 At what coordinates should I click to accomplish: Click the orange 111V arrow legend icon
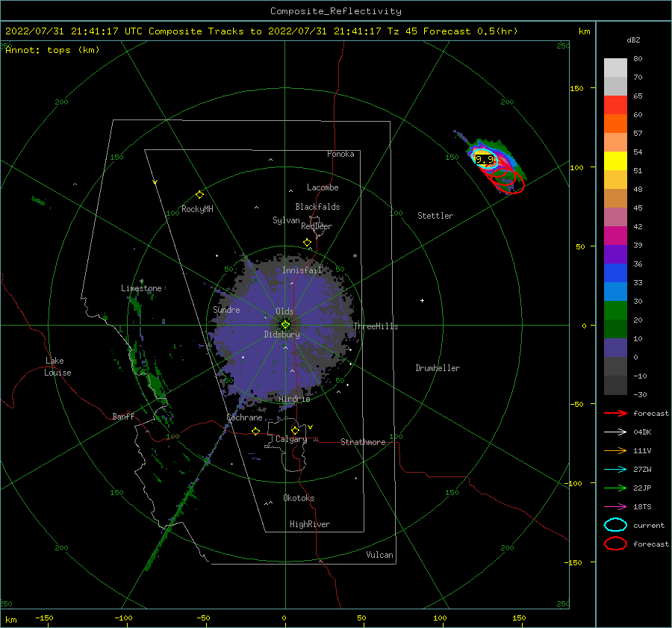pyautogui.click(x=615, y=450)
